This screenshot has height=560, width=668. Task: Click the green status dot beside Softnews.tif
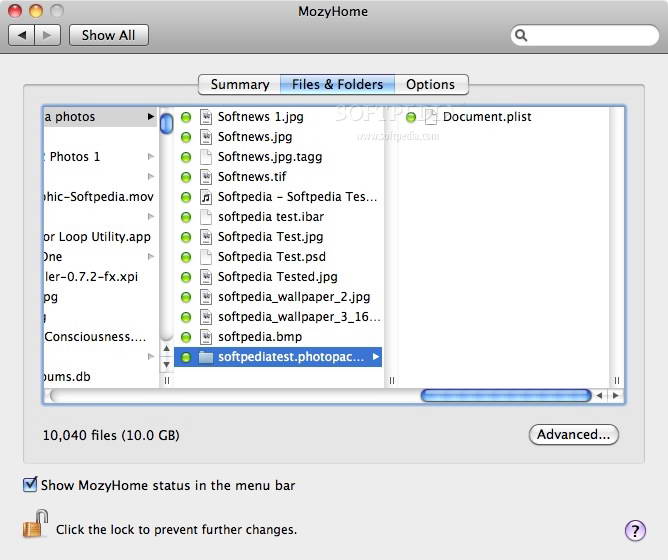tap(186, 177)
